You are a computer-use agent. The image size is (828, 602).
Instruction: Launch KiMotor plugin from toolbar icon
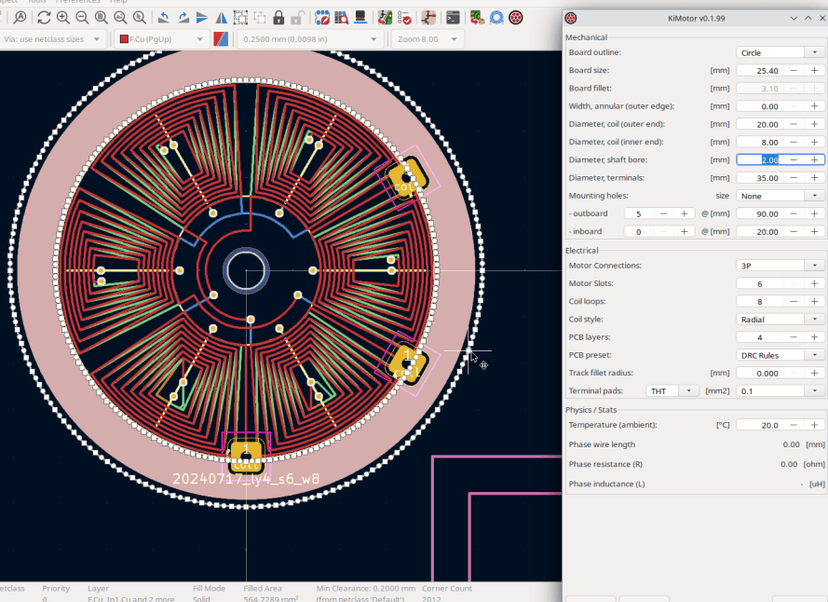(516, 18)
